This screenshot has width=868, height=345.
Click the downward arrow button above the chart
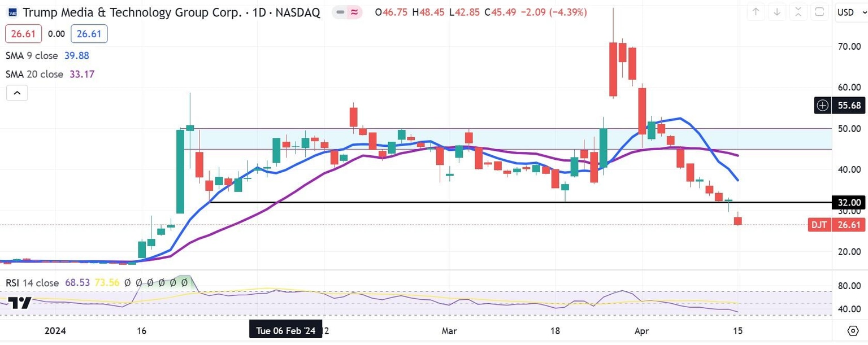click(x=777, y=12)
